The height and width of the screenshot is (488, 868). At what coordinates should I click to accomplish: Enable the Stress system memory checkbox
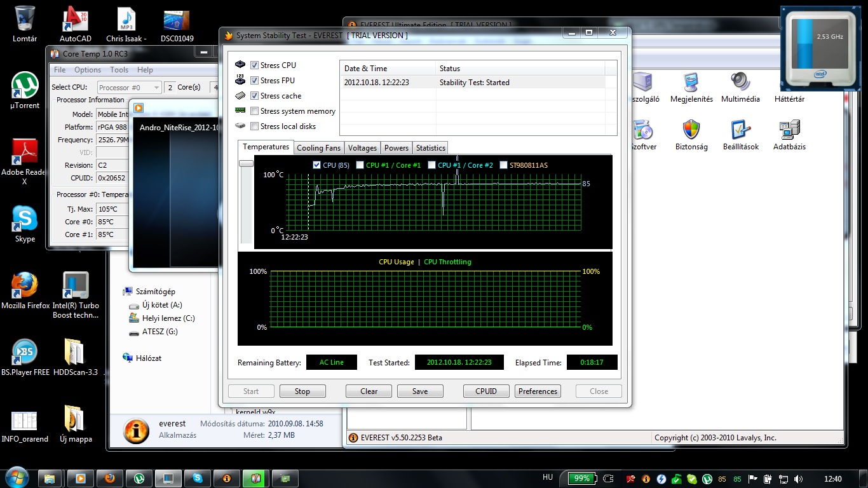point(254,111)
